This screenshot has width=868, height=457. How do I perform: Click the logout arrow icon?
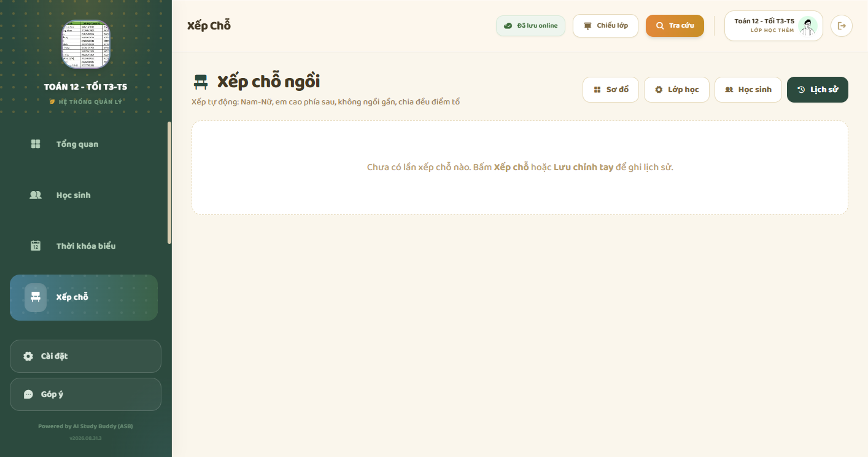click(842, 26)
